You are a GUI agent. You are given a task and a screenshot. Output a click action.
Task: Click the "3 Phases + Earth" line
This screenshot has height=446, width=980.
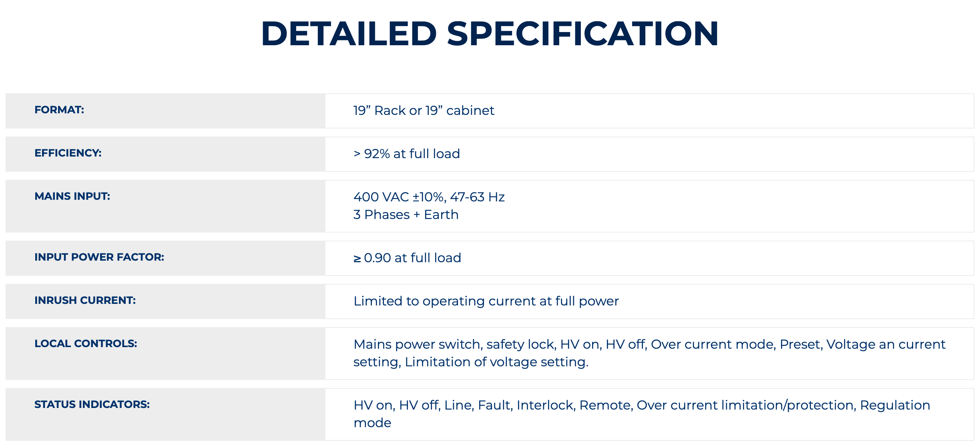coord(406,215)
